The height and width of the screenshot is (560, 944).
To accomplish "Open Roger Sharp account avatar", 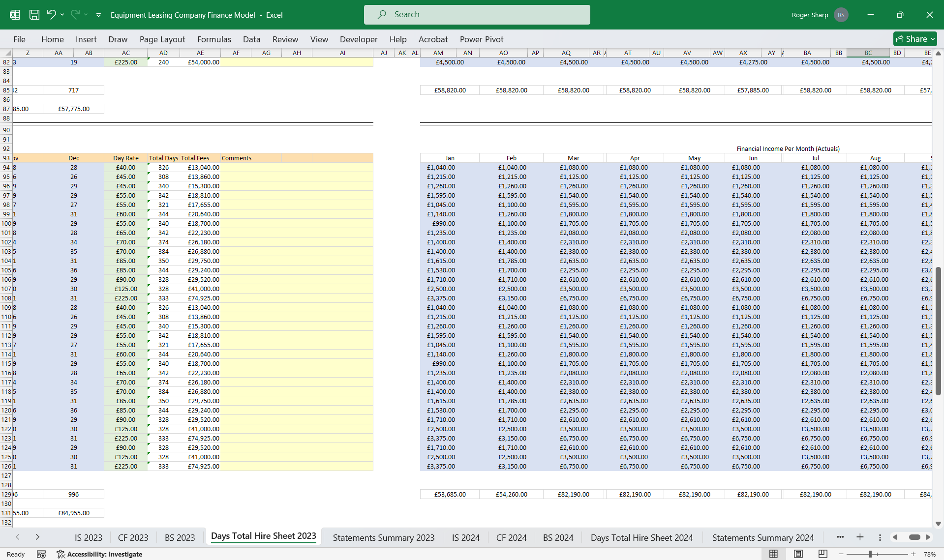I will 841,15.
